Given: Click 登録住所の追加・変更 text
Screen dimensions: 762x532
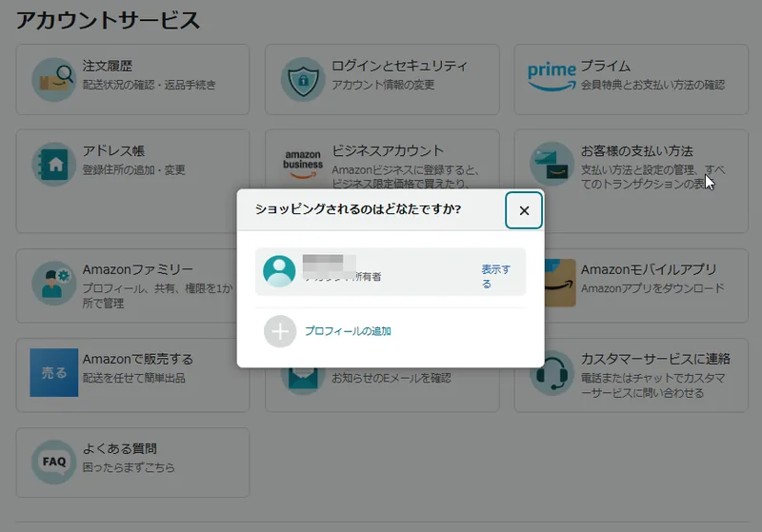Looking at the screenshot, I should coord(133,169).
